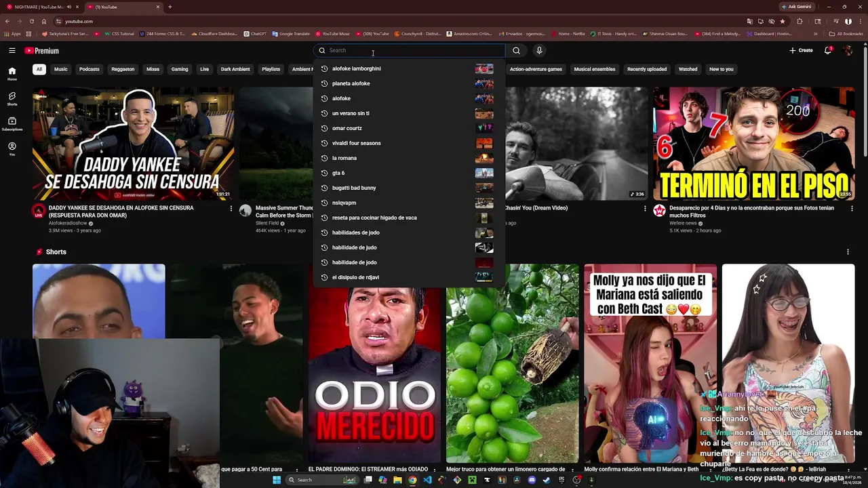
Task: Choose suggestion 'el disipulo de rdjavi'
Action: tap(408, 277)
